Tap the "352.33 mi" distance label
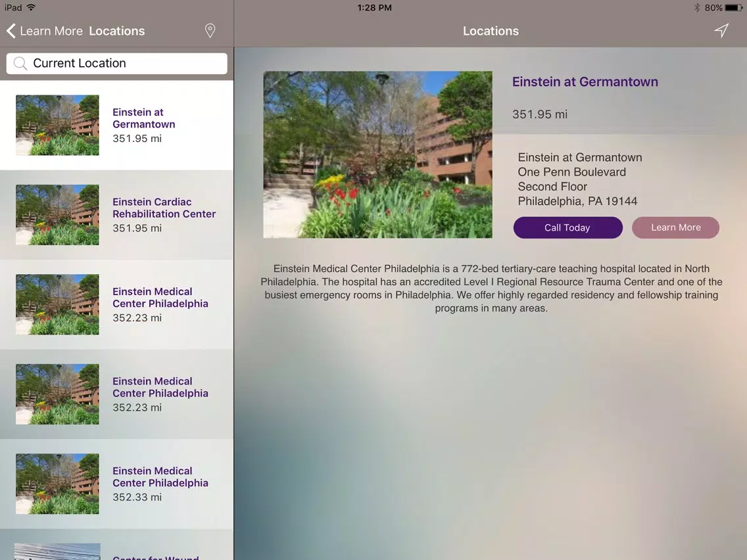 pyautogui.click(x=137, y=497)
